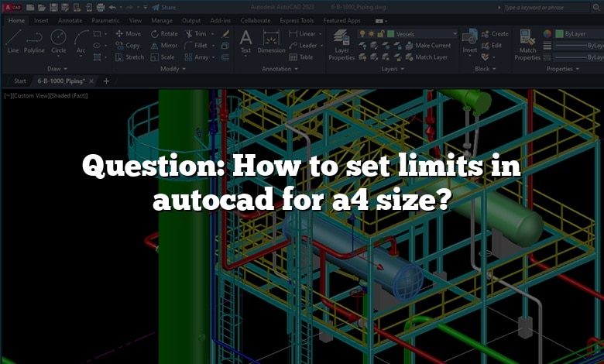Click the Match Properties icon

(x=527, y=45)
